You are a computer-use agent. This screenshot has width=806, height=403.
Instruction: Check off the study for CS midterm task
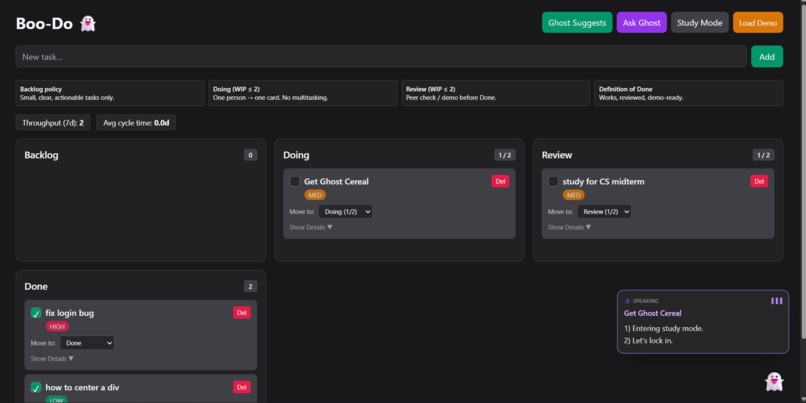pyautogui.click(x=554, y=181)
